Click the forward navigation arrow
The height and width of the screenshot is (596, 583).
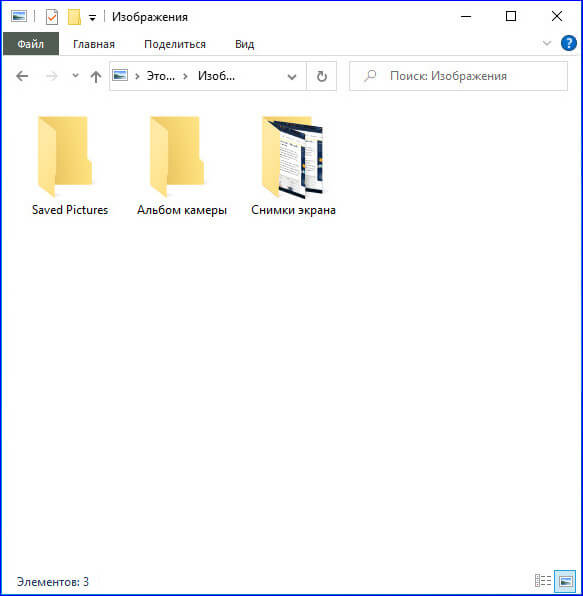(x=52, y=76)
